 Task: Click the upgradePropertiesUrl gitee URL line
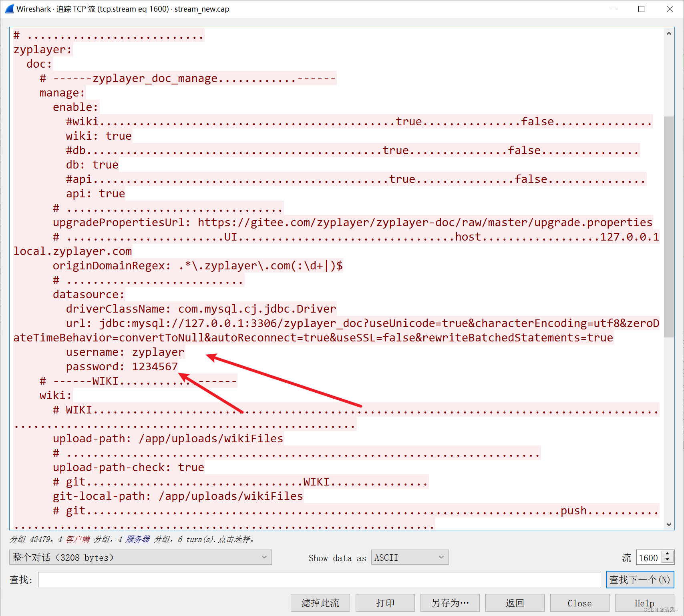point(353,223)
